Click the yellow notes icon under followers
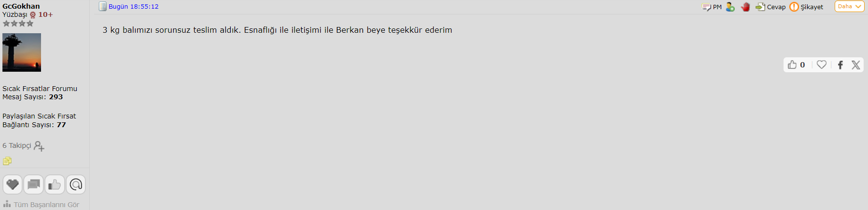This screenshot has height=210, width=868. [x=7, y=161]
